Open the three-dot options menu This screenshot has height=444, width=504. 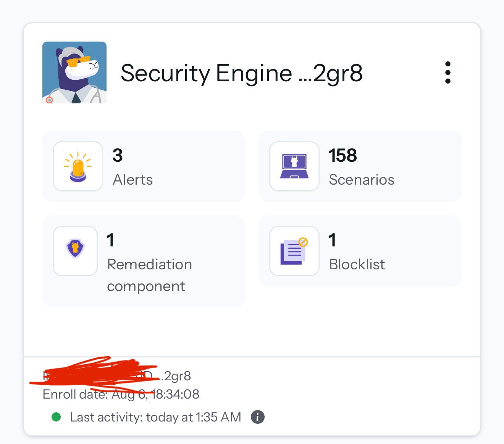[x=448, y=72]
